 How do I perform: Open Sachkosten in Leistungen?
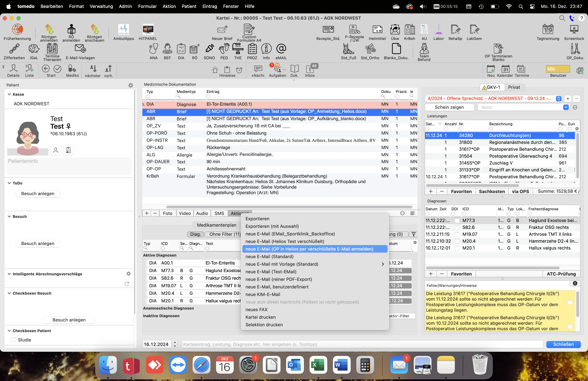492,191
